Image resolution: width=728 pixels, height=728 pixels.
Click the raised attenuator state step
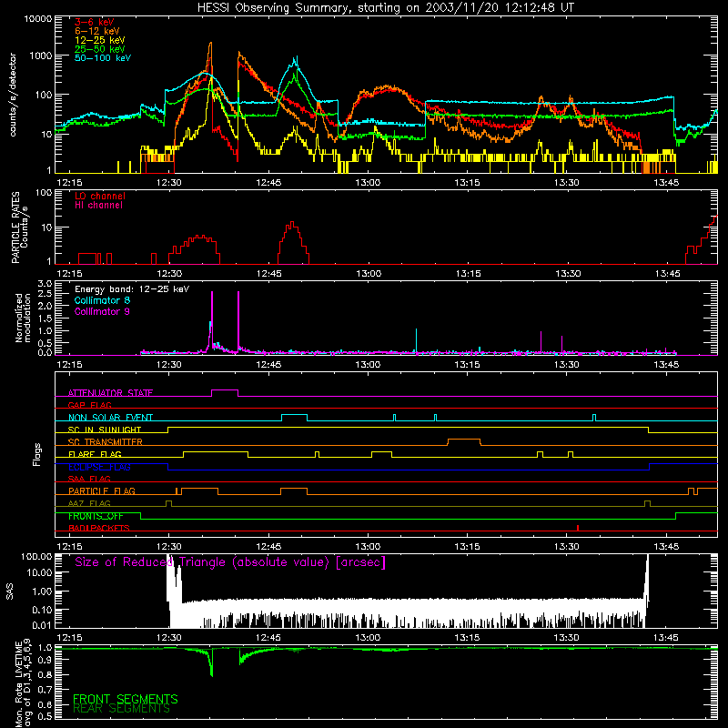pos(225,390)
